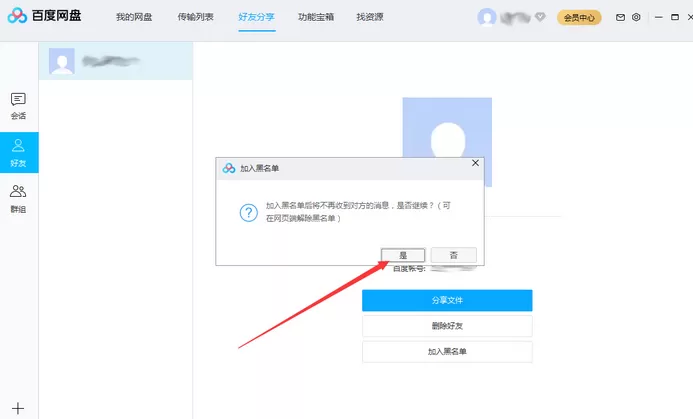The width and height of the screenshot is (693, 419).
Task: Open 会员中心 button
Action: 579,18
